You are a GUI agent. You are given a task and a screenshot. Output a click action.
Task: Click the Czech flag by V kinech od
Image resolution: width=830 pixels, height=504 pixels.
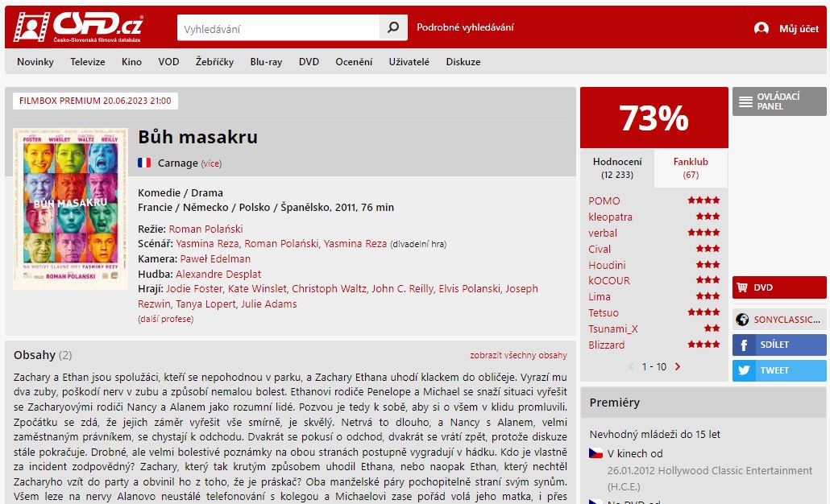596,453
